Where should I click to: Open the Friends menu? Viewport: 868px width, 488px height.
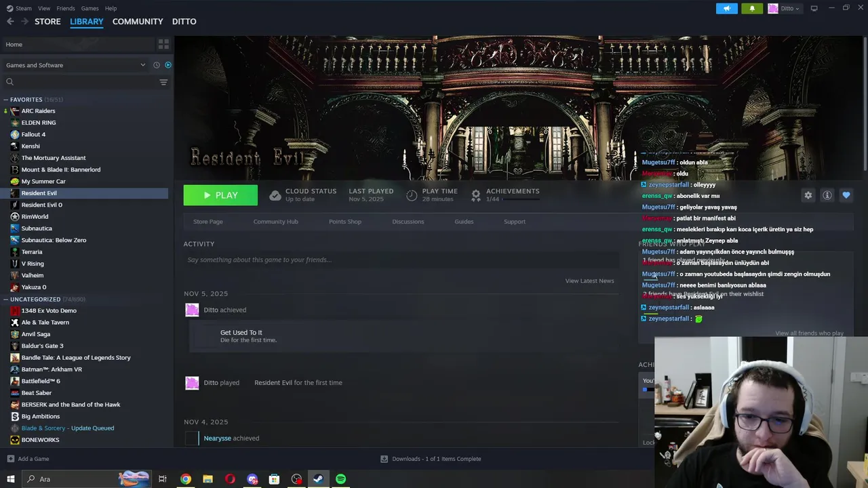pyautogui.click(x=66, y=8)
